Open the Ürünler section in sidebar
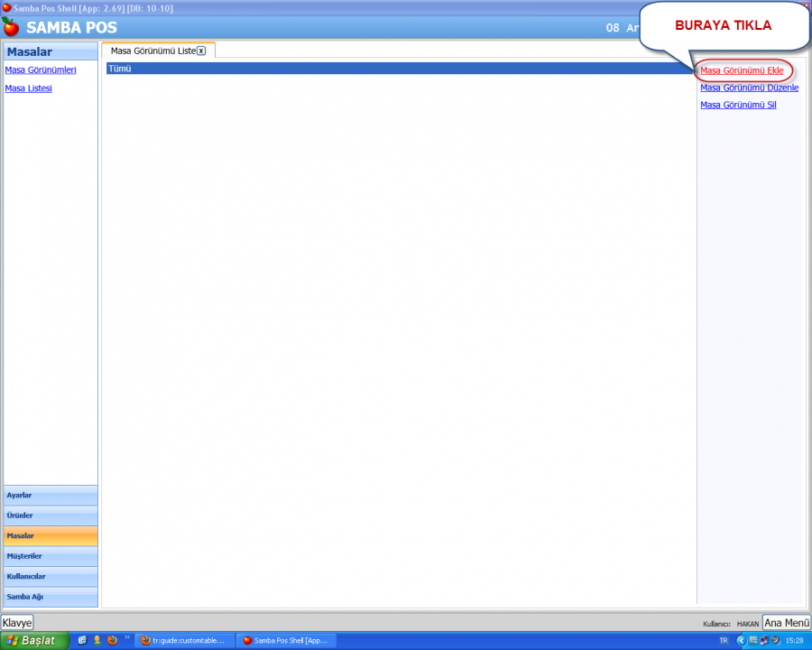Image resolution: width=812 pixels, height=650 pixels. tap(51, 515)
